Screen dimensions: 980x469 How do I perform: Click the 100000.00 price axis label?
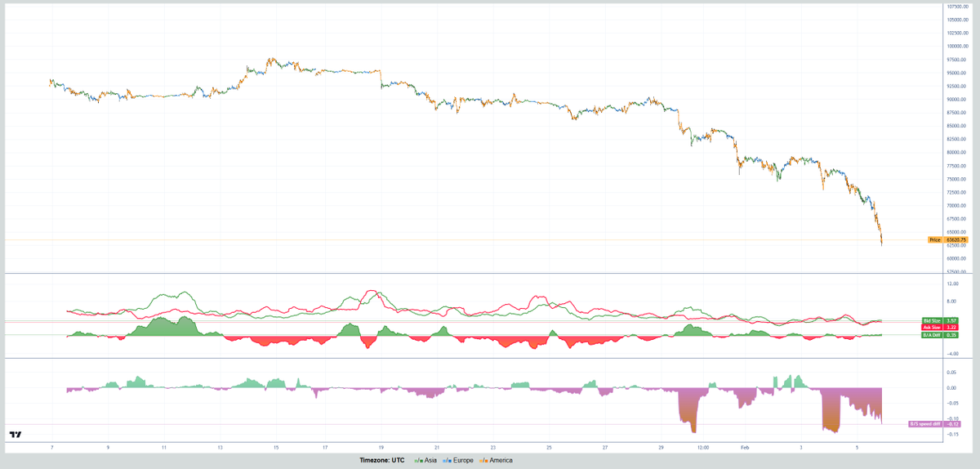[x=956, y=46]
